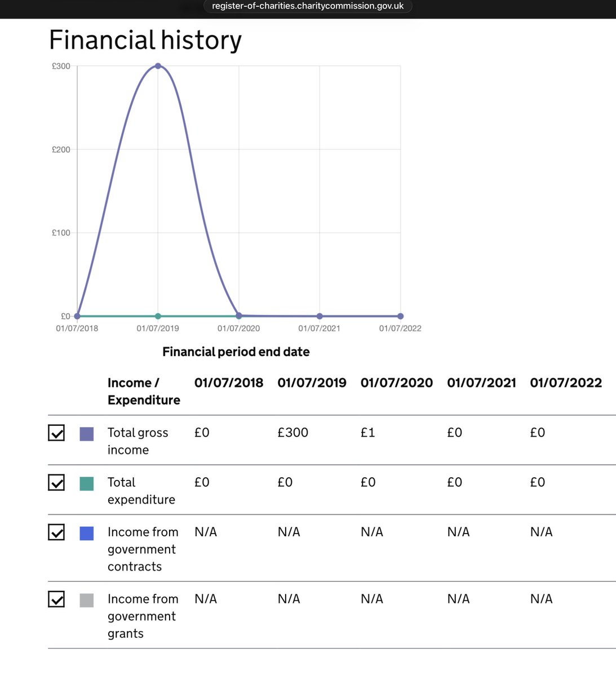Image resolution: width=616 pixels, height=676 pixels.
Task: Click the 01/07/2020 data point on chart
Action: pyautogui.click(x=239, y=315)
